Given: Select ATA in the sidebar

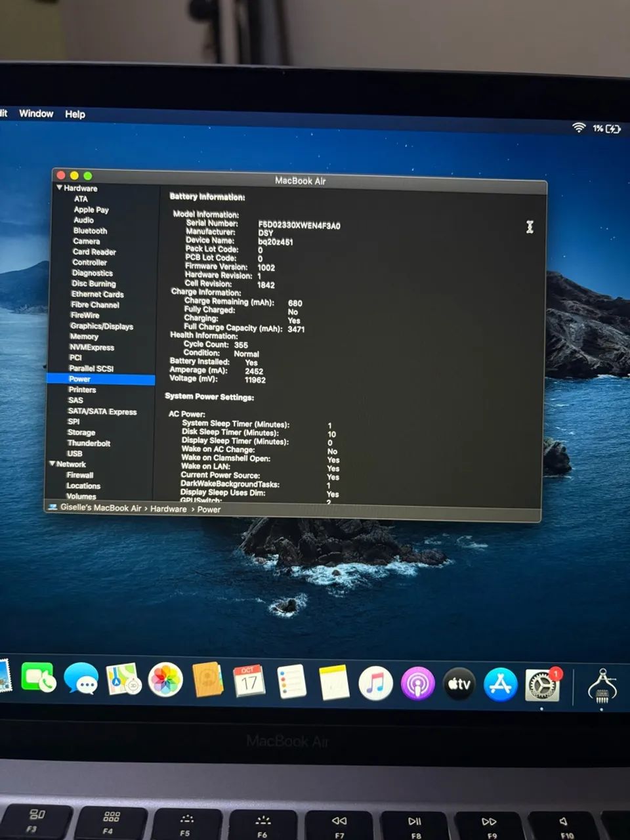Looking at the screenshot, I should click(81, 199).
